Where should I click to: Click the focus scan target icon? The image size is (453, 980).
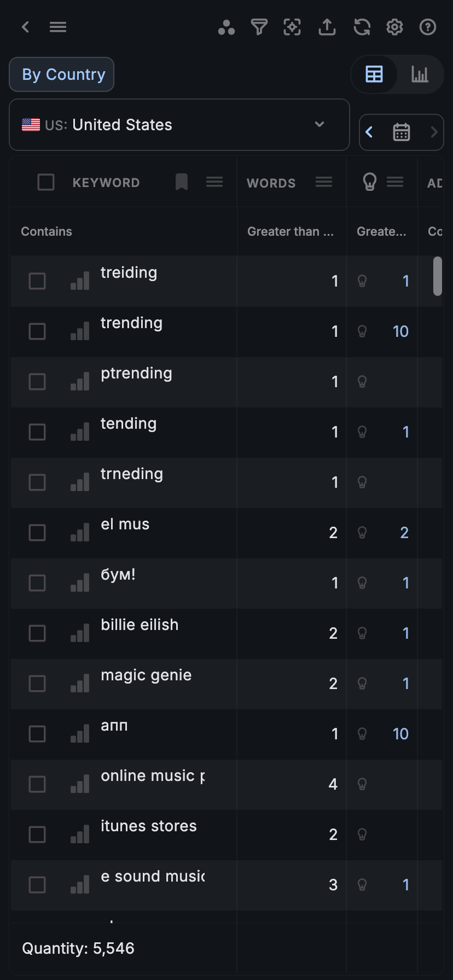click(x=292, y=27)
